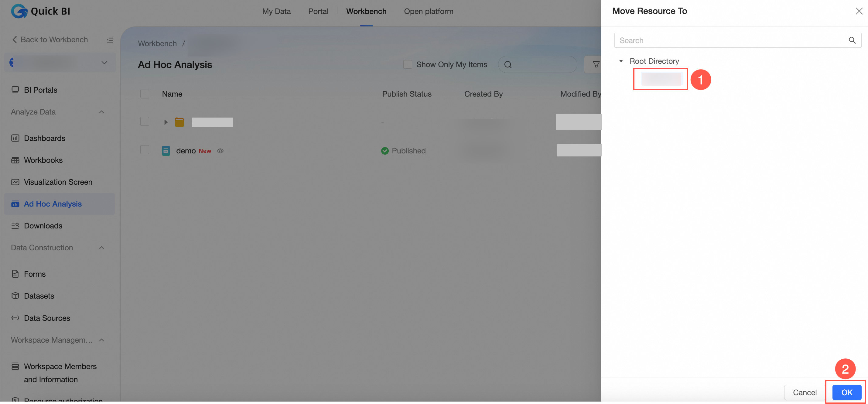Collapse the Analyze Data section

click(x=101, y=112)
